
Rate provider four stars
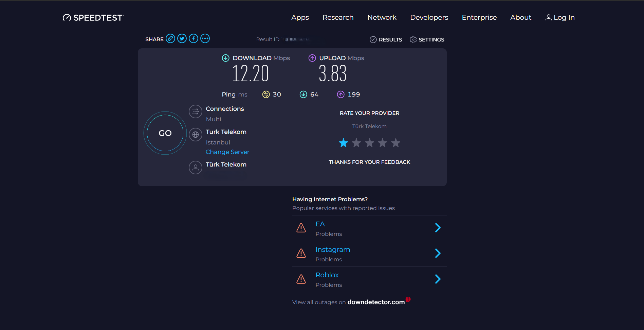tap(383, 143)
